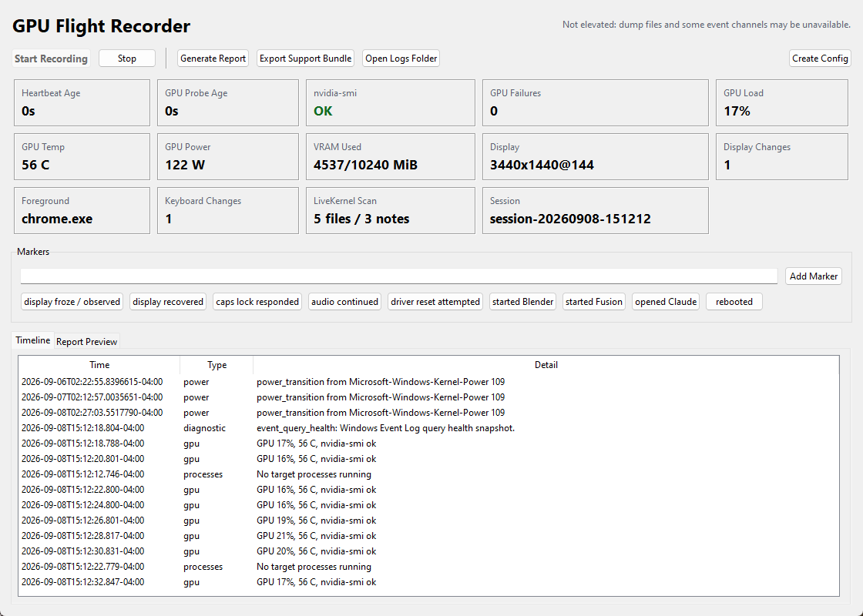Sort timeline by the Time column header
Viewport: 863px width, 616px height.
click(x=99, y=365)
